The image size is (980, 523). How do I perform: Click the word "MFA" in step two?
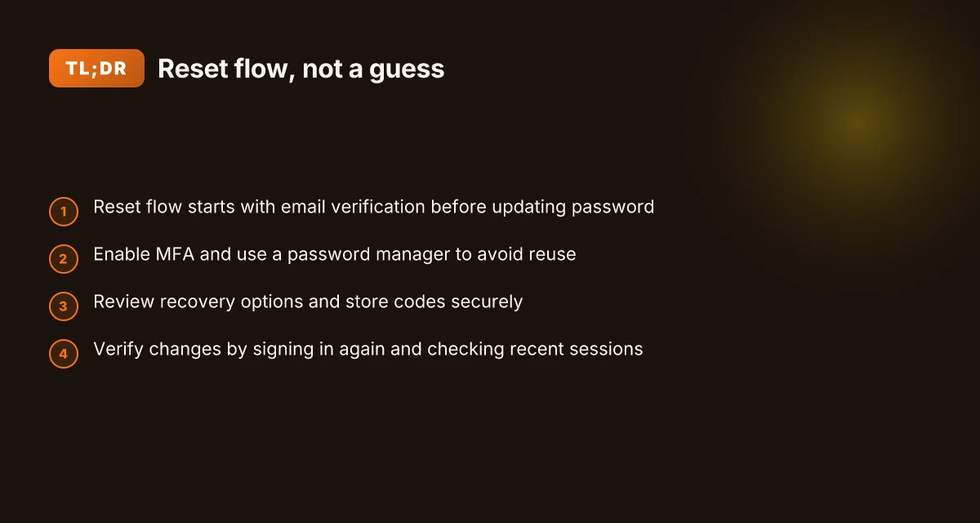pos(175,254)
